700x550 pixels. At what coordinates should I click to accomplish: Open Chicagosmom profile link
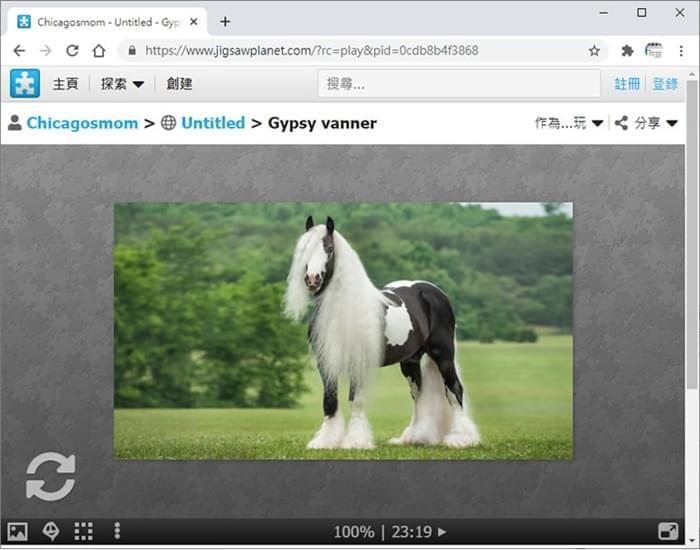83,123
